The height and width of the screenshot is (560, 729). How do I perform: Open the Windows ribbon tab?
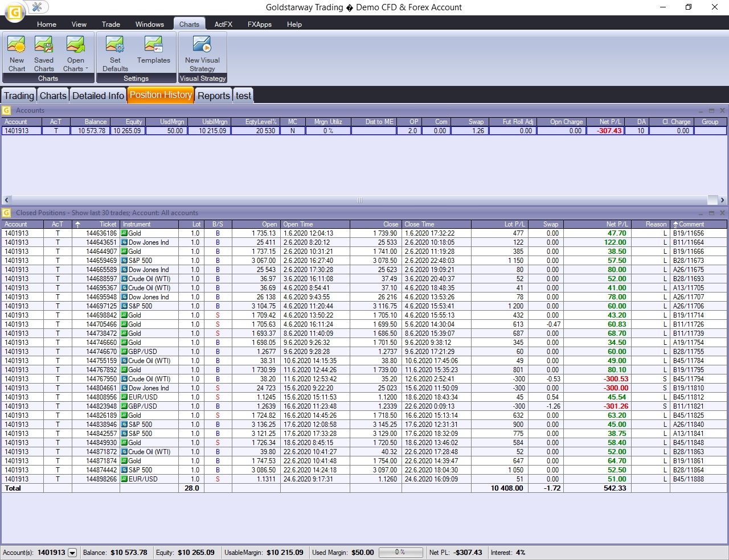(150, 24)
